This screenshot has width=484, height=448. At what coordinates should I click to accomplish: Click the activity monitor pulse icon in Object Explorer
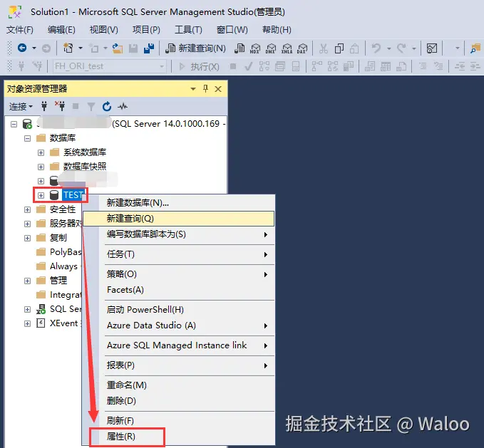coord(123,107)
